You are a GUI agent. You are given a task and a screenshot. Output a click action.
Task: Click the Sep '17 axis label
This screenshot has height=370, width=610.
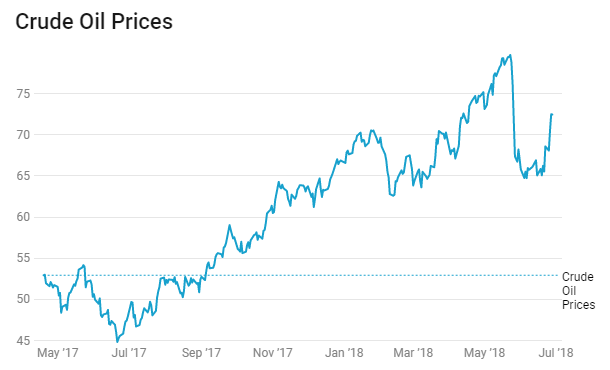tap(201, 352)
